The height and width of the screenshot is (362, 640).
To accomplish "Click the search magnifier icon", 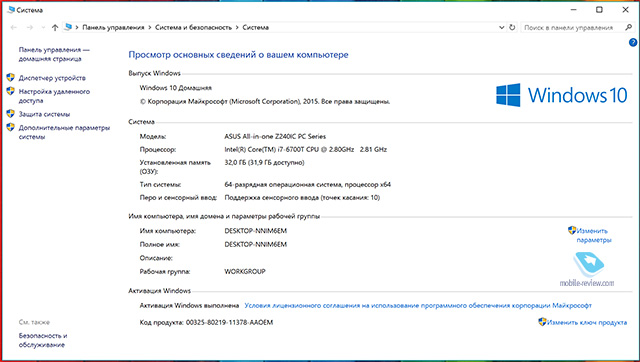I will [629, 27].
